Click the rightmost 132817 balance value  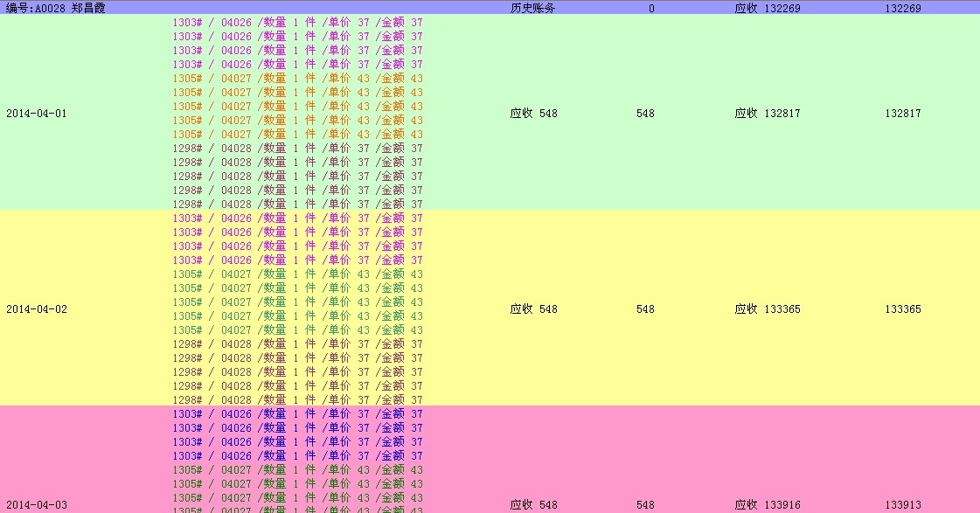[x=902, y=114]
